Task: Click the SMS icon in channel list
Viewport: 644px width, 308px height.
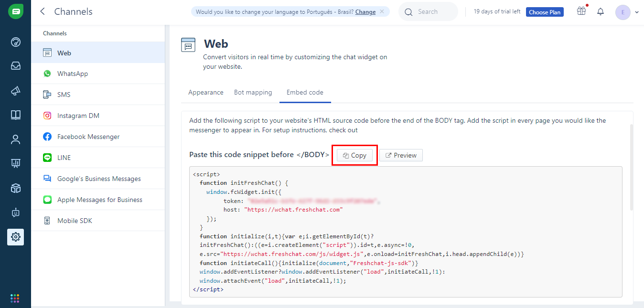Action: [47, 95]
